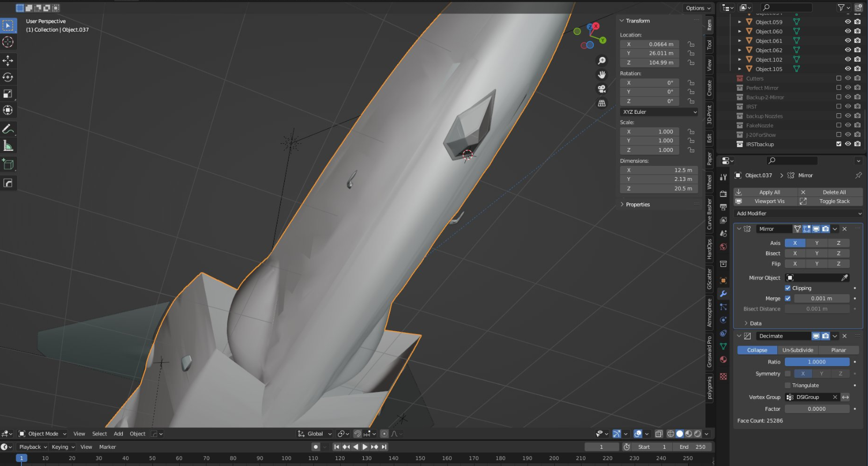Toggle camera view icon
The height and width of the screenshot is (466, 868).
(602, 89)
